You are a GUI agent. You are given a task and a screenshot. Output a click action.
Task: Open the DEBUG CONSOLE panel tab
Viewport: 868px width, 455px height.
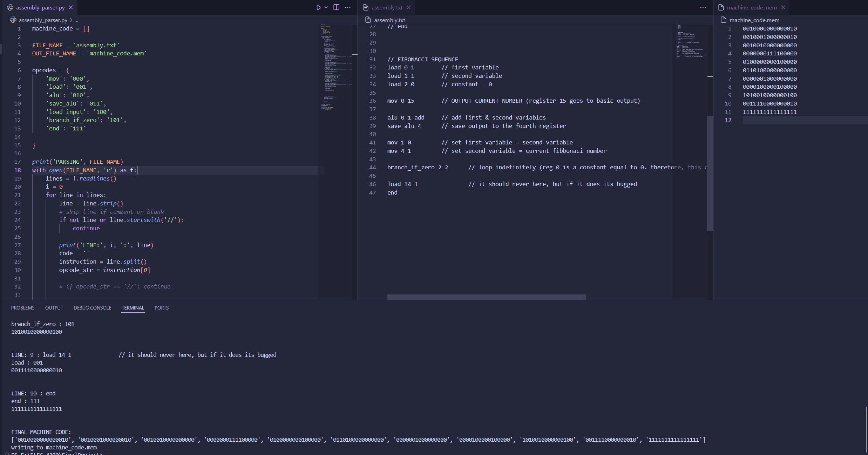[x=92, y=308]
